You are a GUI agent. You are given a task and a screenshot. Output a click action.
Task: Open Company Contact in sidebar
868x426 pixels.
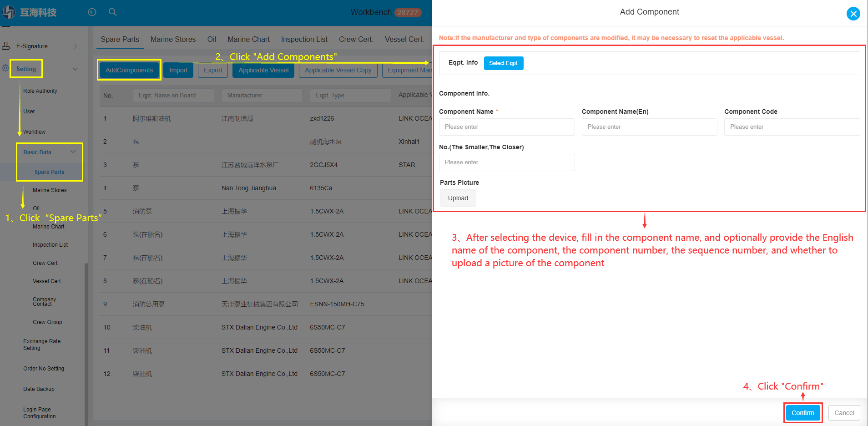point(45,301)
